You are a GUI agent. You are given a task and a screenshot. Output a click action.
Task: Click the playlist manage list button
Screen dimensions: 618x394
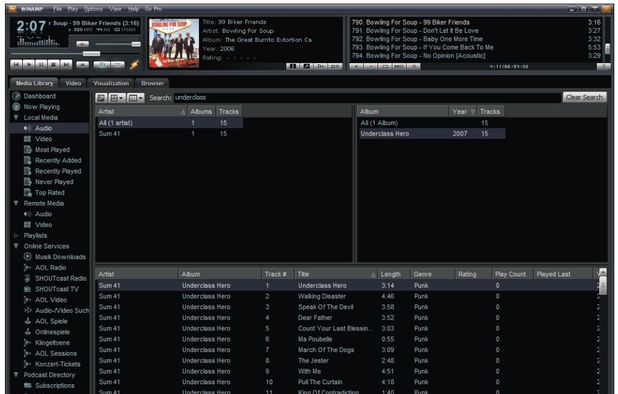[413, 67]
